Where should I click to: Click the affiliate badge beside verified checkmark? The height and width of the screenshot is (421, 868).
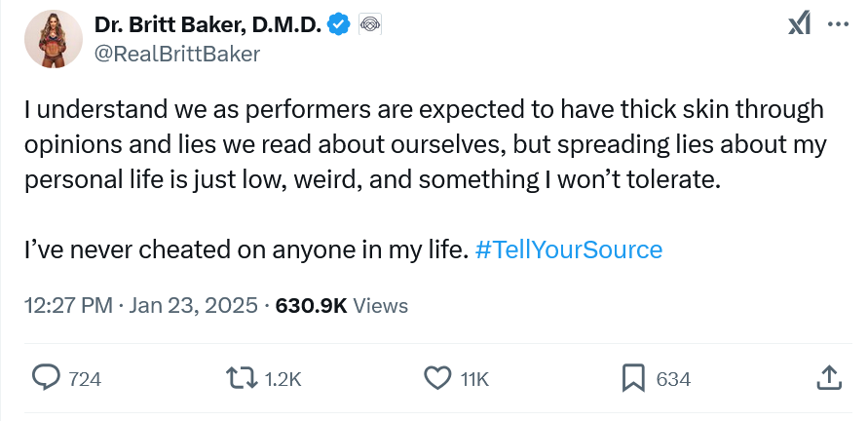pyautogui.click(x=370, y=25)
